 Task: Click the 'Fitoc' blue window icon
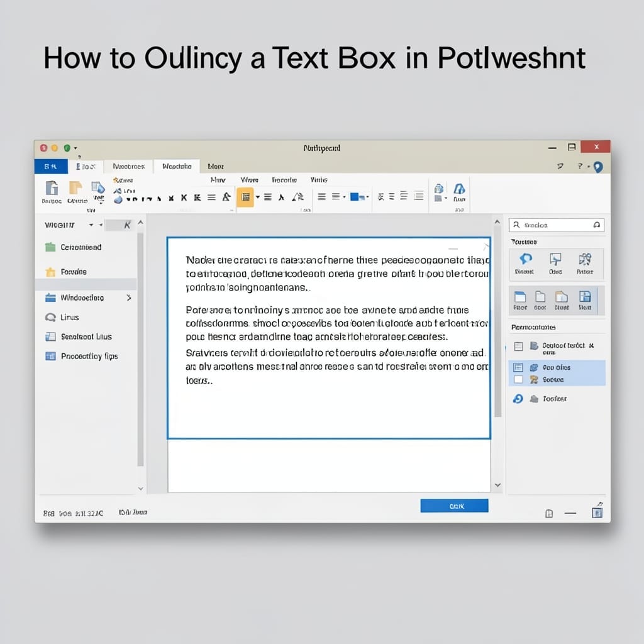(520, 297)
